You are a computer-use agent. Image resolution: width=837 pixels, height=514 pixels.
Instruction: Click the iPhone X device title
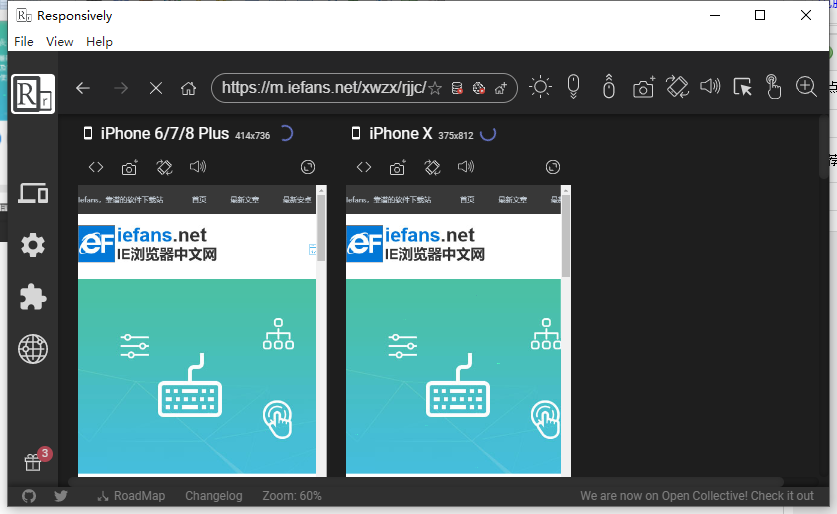400,133
